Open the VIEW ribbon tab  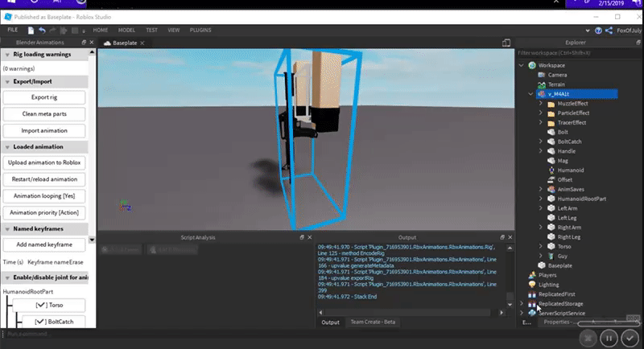[x=174, y=31]
